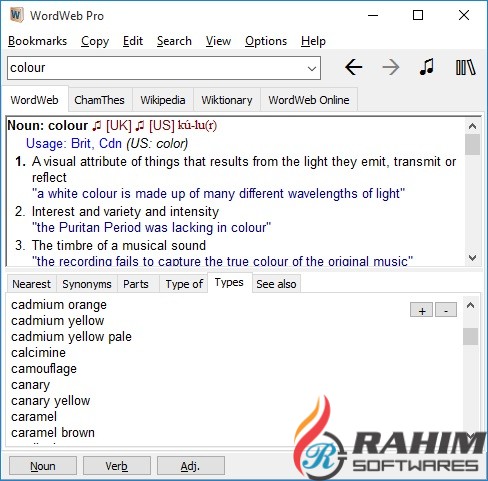Expand the search word dropdown arrow
The image size is (488, 481).
(312, 68)
